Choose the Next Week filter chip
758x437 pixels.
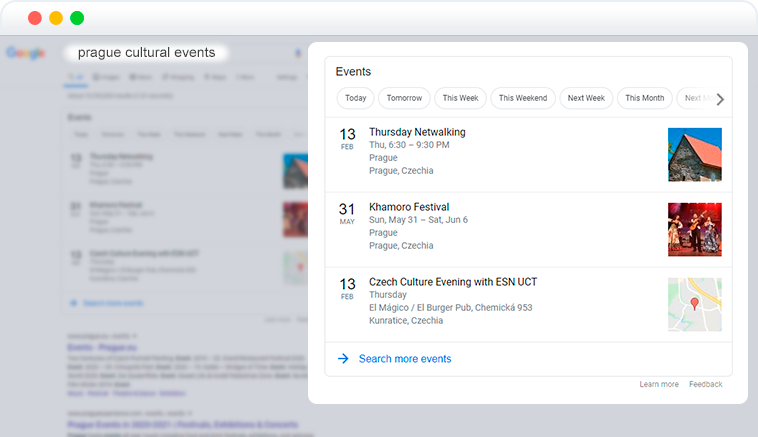(586, 98)
